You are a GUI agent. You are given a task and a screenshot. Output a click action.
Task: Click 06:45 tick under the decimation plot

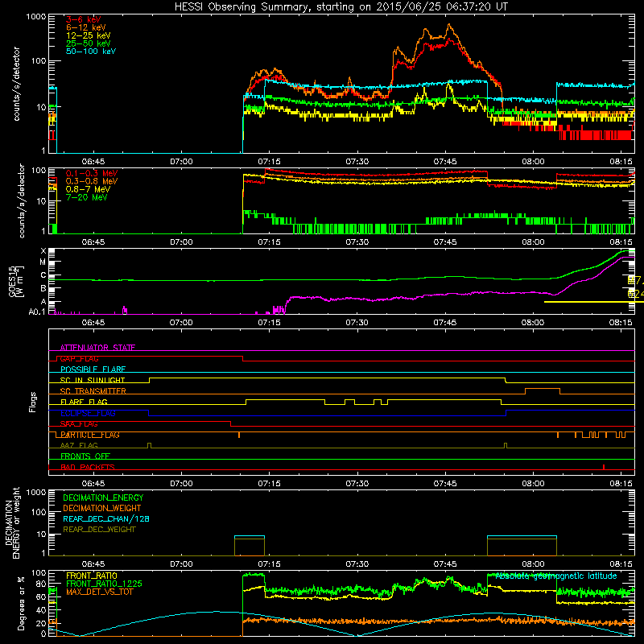tap(93, 564)
